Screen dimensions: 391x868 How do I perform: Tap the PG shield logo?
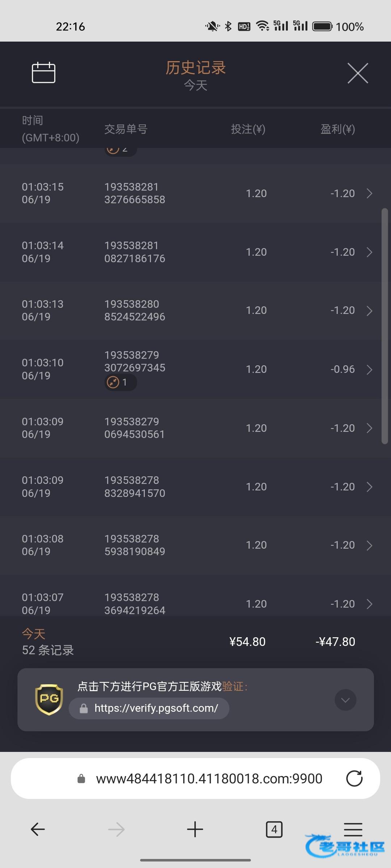coord(49,699)
